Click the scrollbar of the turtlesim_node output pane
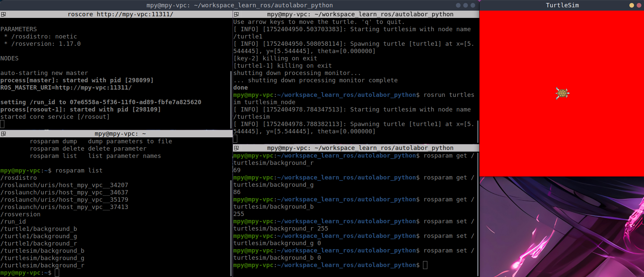Image resolution: width=644 pixels, height=277 pixels. [478, 131]
